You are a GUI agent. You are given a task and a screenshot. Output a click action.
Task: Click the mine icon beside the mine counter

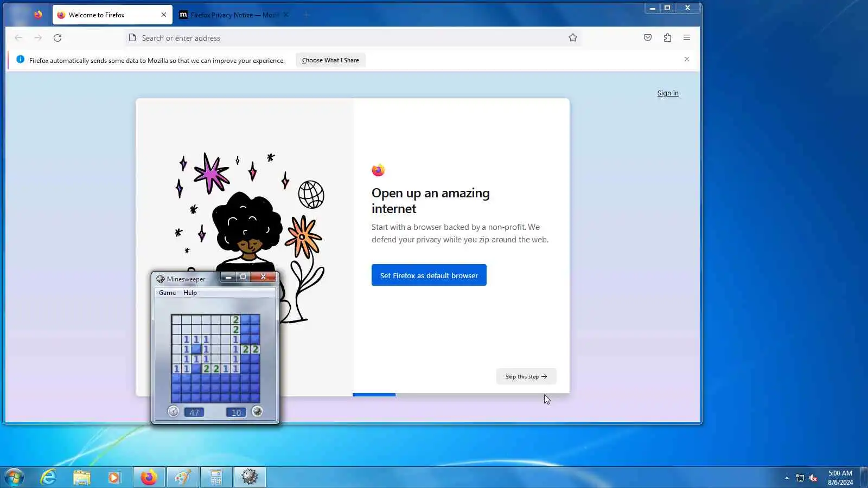(x=257, y=412)
